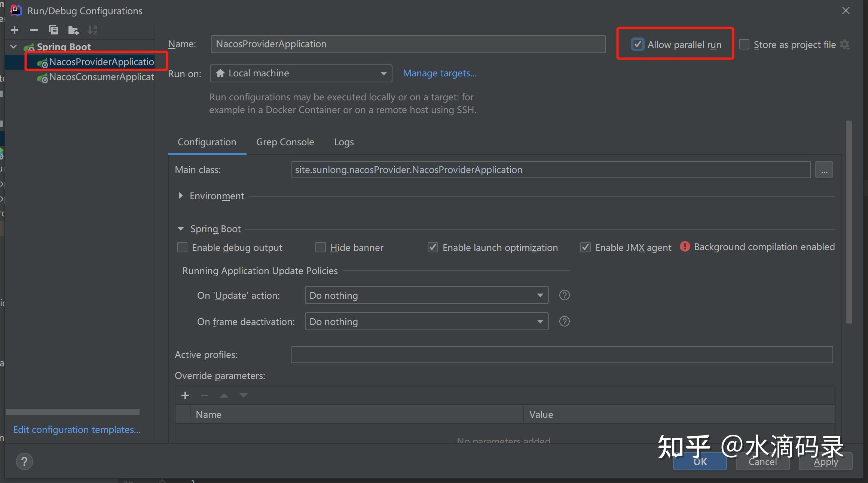Click horizontal scrollbar under configuration tree
868x483 pixels.
pos(73,411)
